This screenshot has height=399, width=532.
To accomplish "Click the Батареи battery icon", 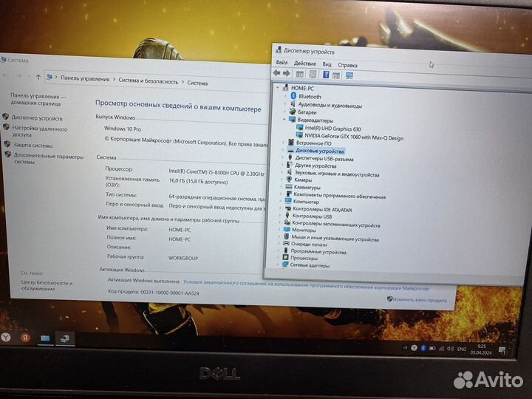I will point(293,112).
